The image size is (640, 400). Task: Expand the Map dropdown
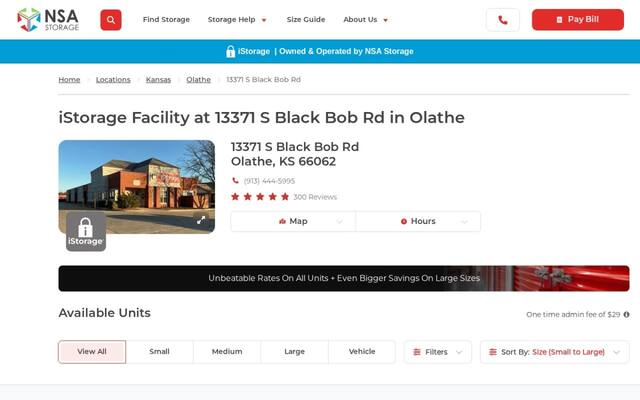tap(293, 221)
